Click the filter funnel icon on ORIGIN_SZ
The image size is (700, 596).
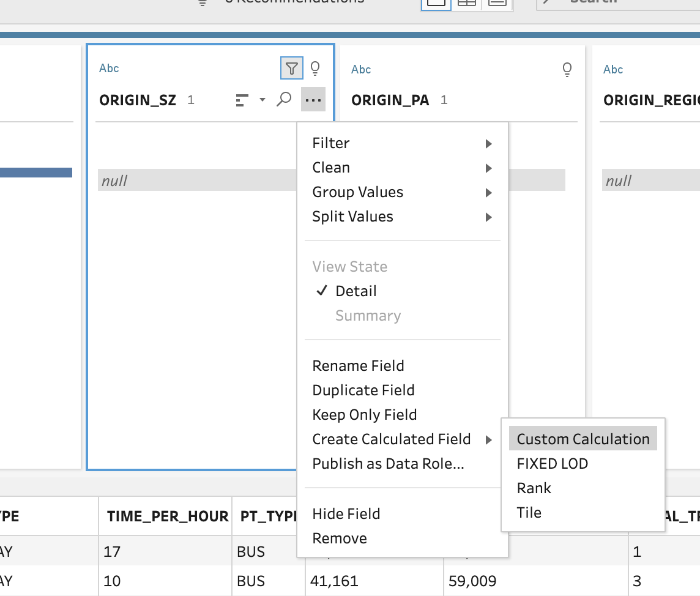click(292, 68)
